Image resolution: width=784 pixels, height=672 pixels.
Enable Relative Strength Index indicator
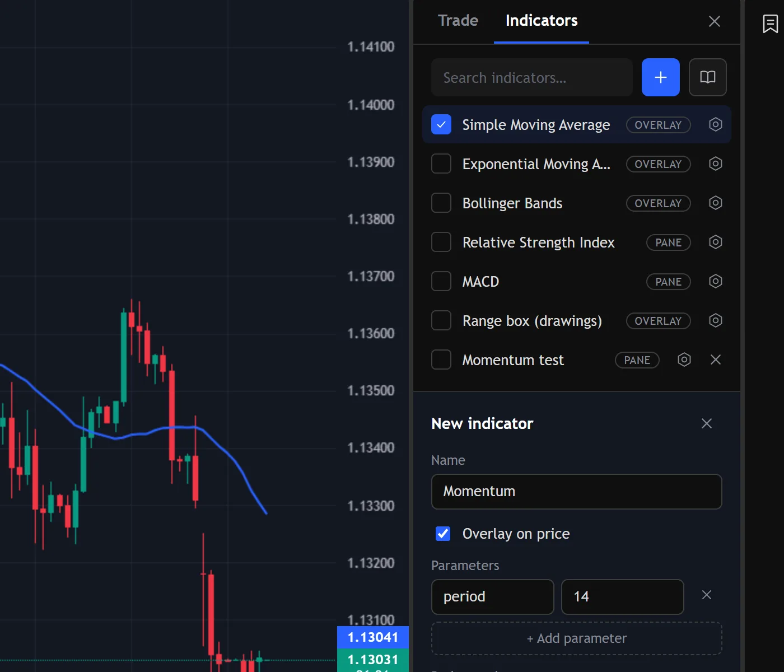click(441, 242)
